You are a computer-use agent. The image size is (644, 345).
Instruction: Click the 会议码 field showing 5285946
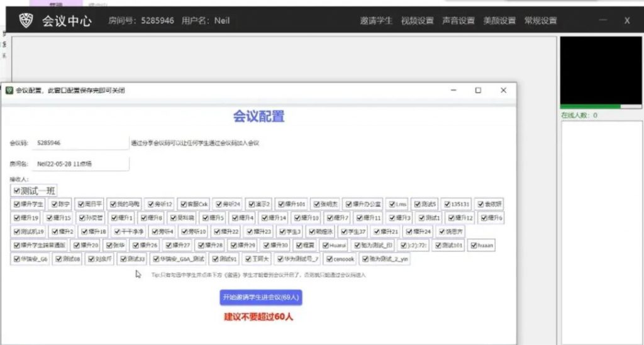coord(80,143)
